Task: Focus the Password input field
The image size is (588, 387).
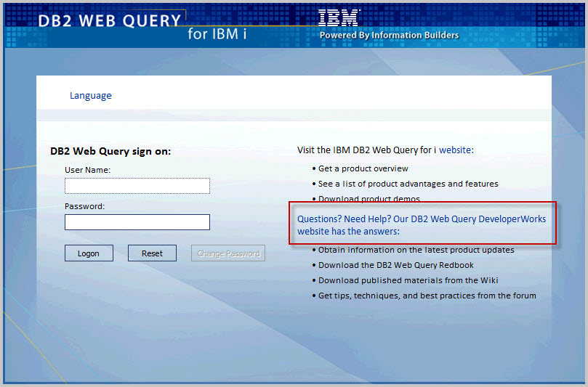Action: tap(137, 222)
